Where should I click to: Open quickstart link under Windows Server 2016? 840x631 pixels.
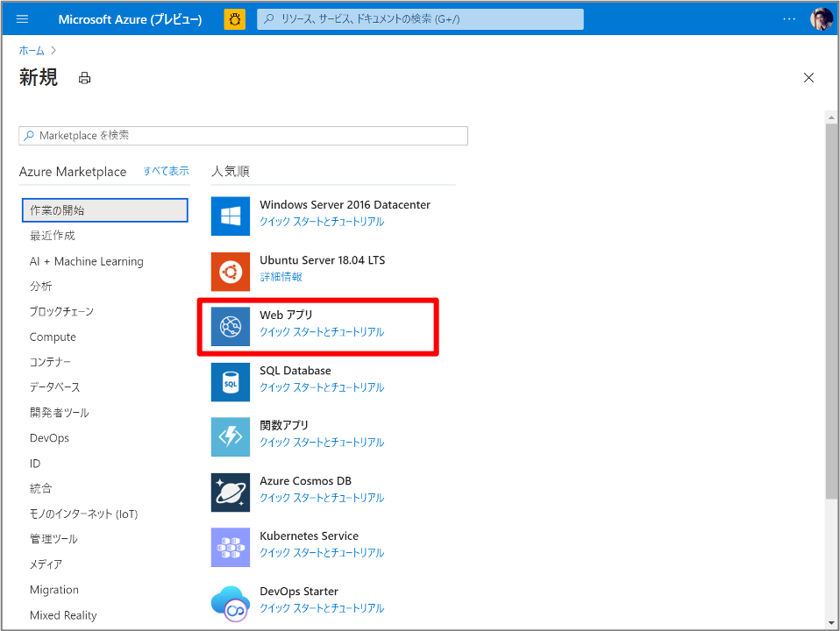click(322, 221)
